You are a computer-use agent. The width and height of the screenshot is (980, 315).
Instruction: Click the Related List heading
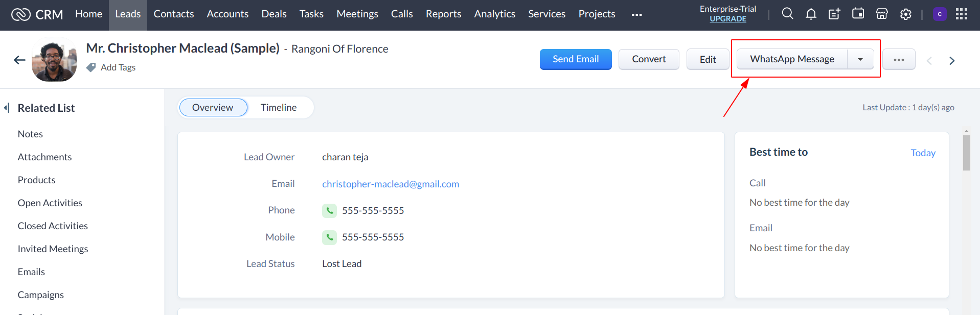point(46,108)
